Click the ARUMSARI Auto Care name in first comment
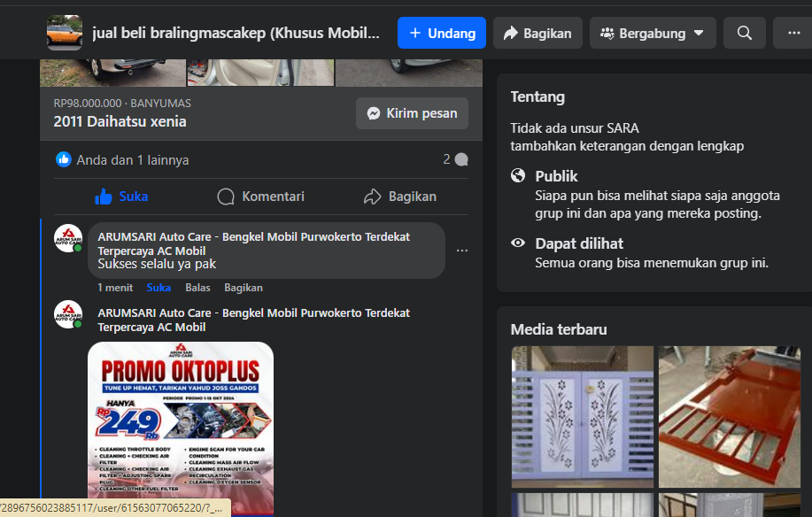The image size is (812, 517). pyautogui.click(x=254, y=243)
